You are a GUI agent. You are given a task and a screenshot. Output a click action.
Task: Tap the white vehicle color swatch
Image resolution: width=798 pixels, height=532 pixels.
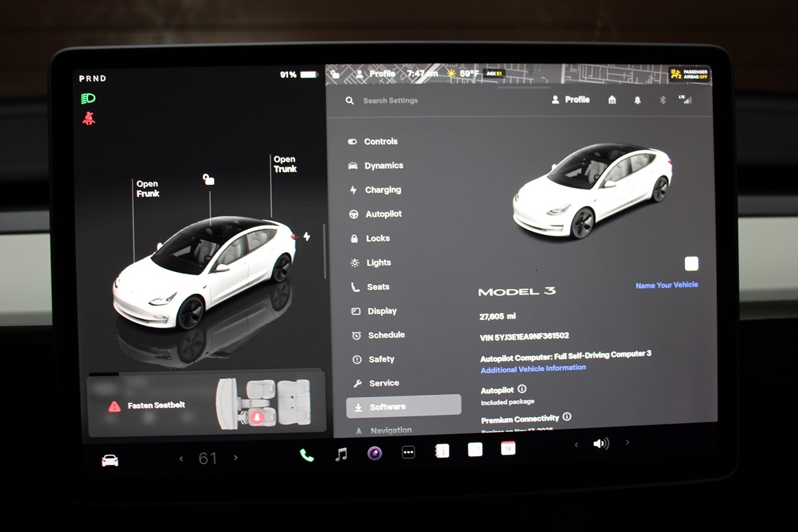tap(692, 264)
